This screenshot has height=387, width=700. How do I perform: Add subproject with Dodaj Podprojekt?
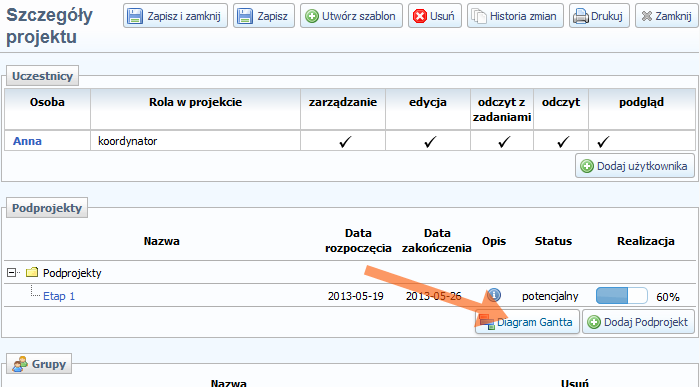coord(638,322)
